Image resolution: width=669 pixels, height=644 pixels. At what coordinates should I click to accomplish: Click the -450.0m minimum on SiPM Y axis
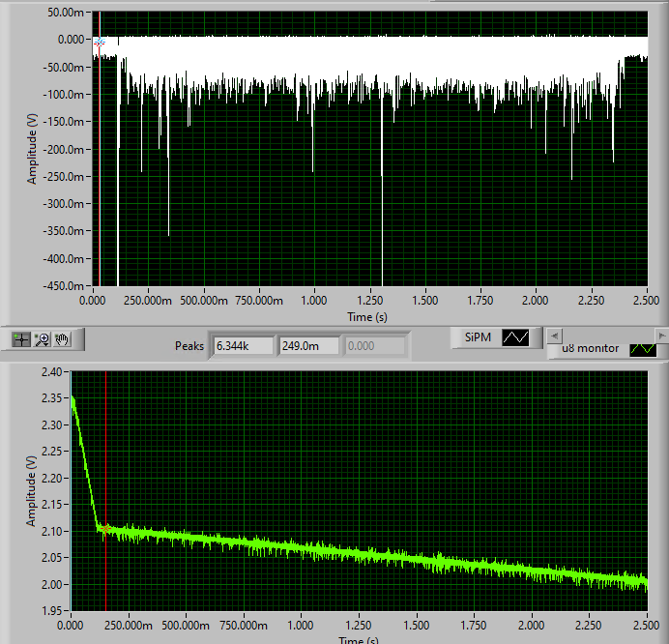63,286
